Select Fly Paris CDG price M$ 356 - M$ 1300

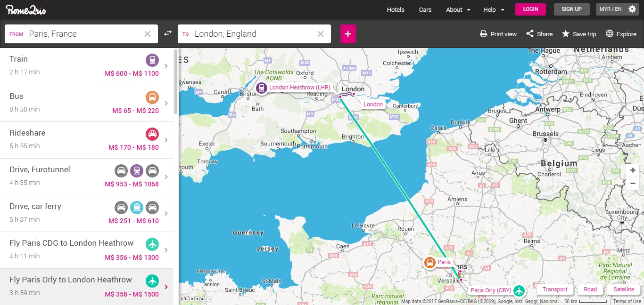click(132, 257)
